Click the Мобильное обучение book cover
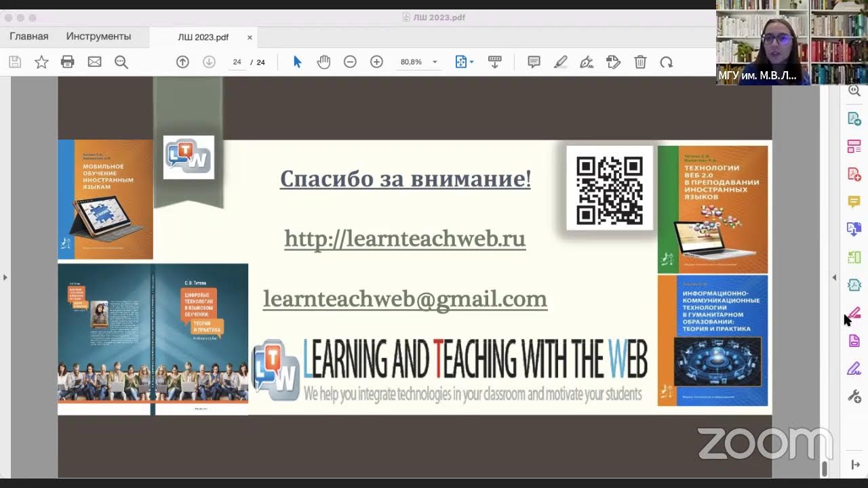This screenshot has width=868, height=488. click(x=105, y=199)
